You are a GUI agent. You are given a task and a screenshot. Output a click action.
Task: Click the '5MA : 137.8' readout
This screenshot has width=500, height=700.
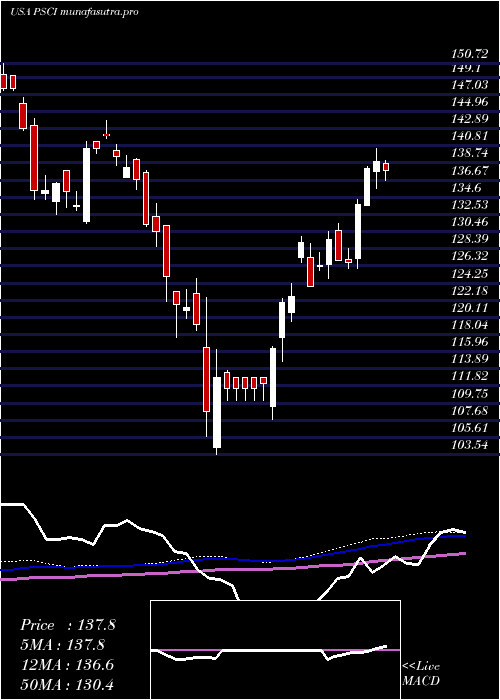63,645
